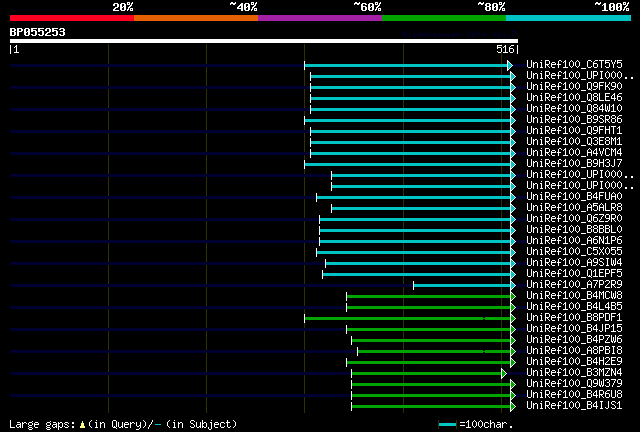
Task: Click the cyan alignment bar for UniRef100_C6T5Y5
Action: (x=406, y=65)
